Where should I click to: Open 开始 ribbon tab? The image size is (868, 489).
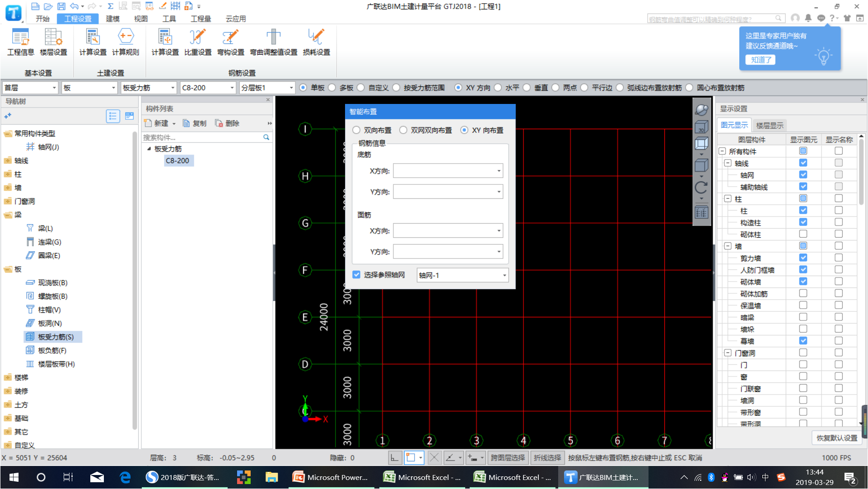pos(43,19)
